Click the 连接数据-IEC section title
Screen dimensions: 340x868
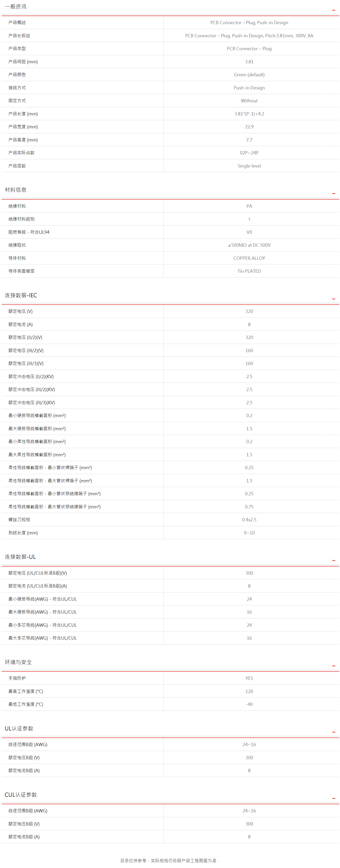tap(21, 295)
